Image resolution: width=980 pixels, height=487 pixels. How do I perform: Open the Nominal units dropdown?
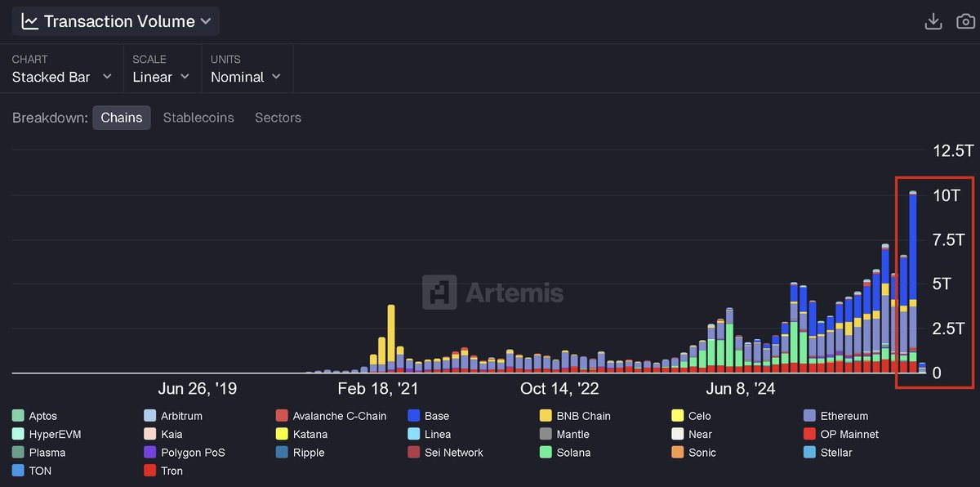[x=246, y=77]
